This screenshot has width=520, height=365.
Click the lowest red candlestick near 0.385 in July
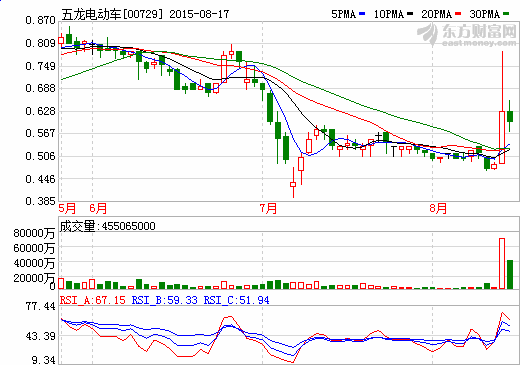(x=293, y=184)
